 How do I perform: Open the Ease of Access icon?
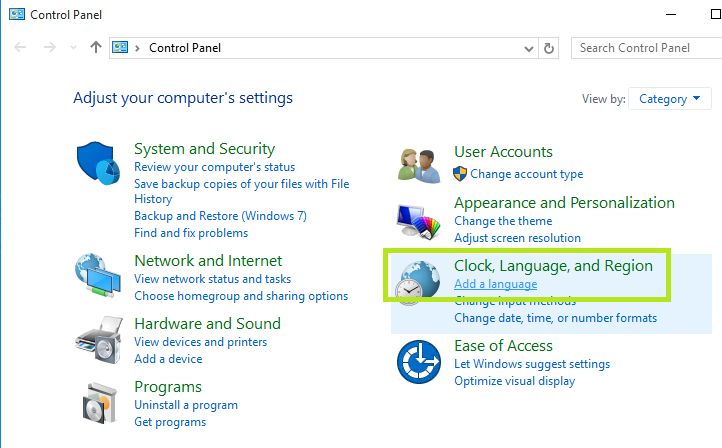tap(418, 362)
